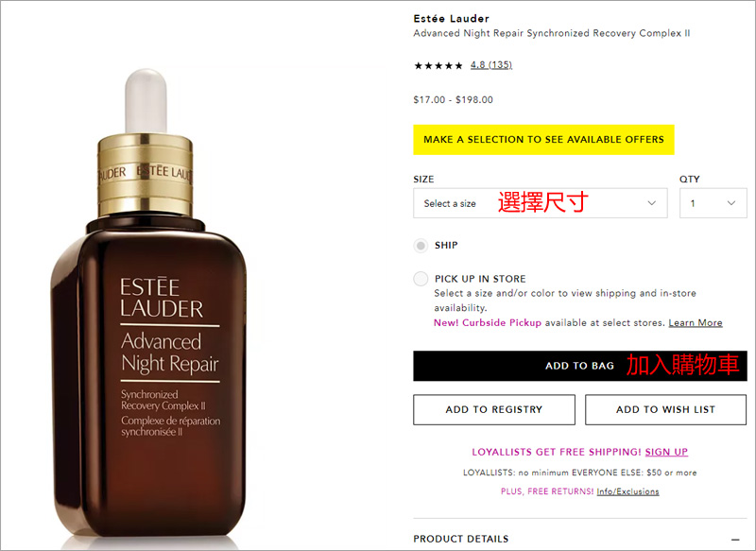
Task: Click the Select a size chevron arrow
Action: coord(651,203)
